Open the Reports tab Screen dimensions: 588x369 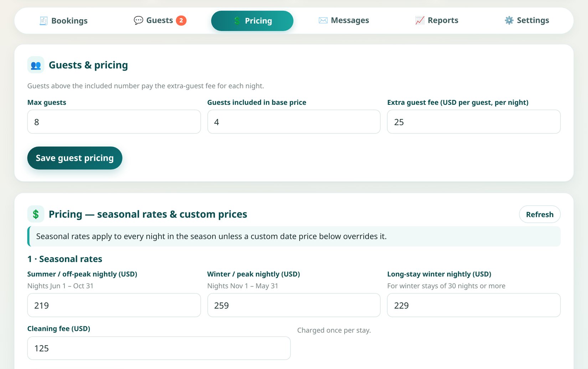coord(437,21)
